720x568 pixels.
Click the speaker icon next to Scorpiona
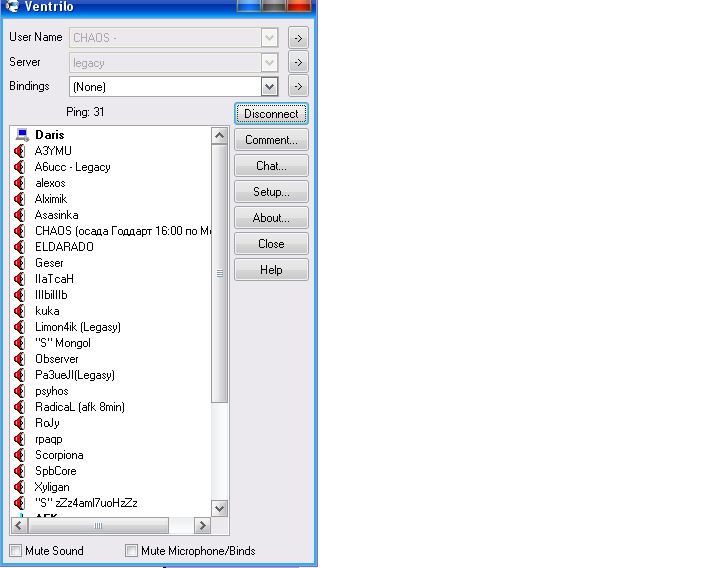[x=19, y=455]
